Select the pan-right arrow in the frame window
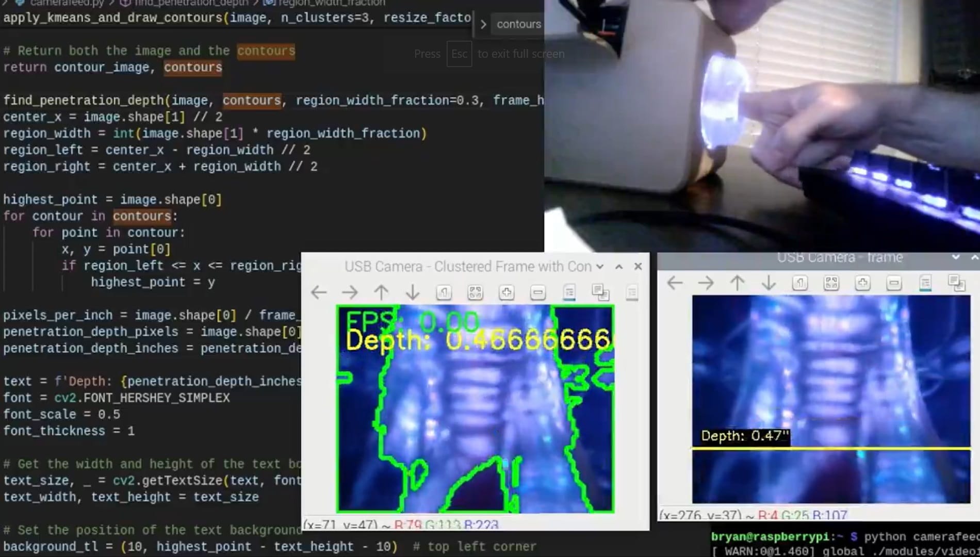 point(706,283)
